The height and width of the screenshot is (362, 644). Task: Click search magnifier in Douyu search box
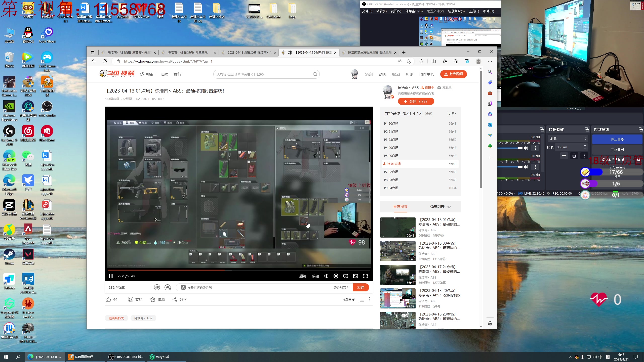tap(315, 74)
